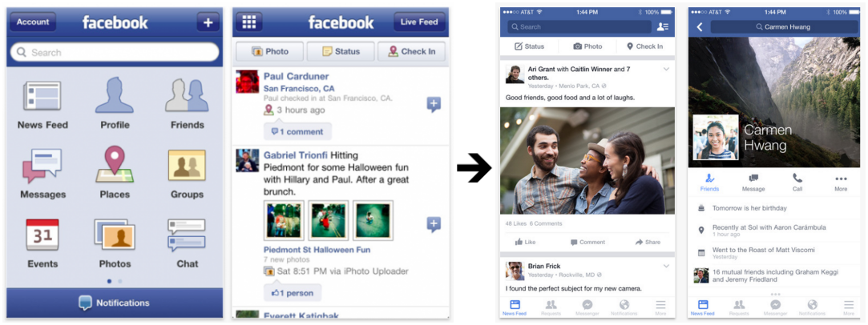Tap the Places map pin icon
The width and height of the screenshot is (868, 325).
(x=115, y=165)
